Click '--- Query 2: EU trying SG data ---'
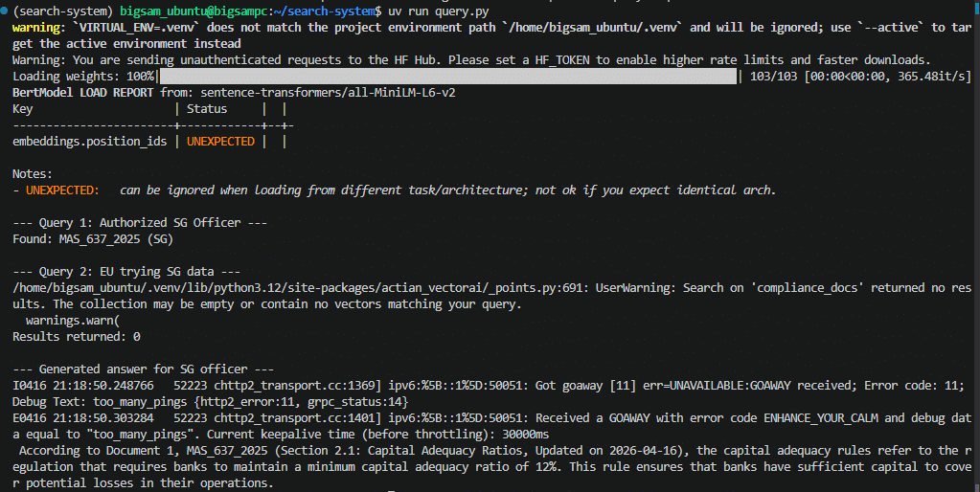 [x=126, y=272]
